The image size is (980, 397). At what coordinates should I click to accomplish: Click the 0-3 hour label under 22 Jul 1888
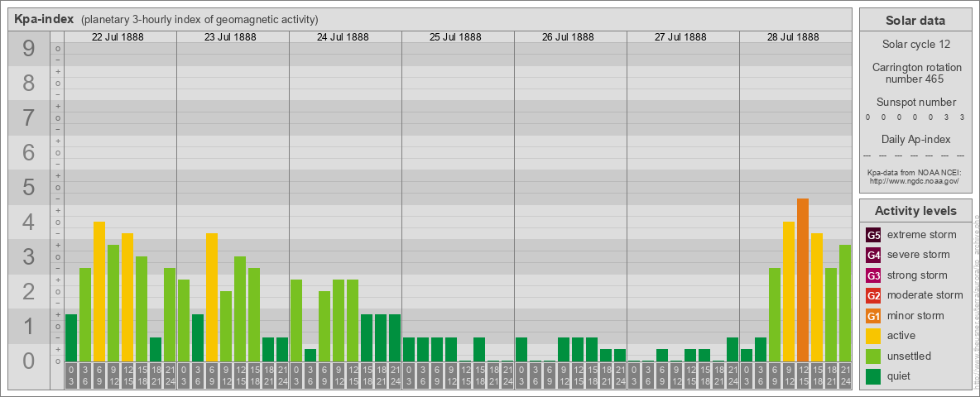click(71, 375)
